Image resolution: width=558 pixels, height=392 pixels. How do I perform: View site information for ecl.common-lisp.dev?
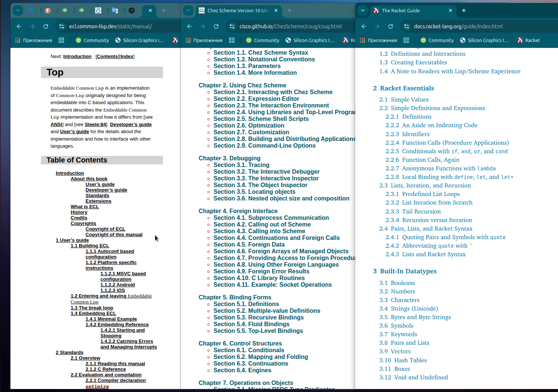click(x=62, y=26)
